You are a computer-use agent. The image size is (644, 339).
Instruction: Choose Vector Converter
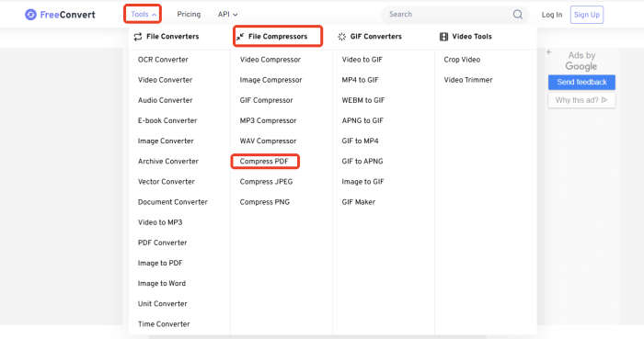[x=167, y=182]
